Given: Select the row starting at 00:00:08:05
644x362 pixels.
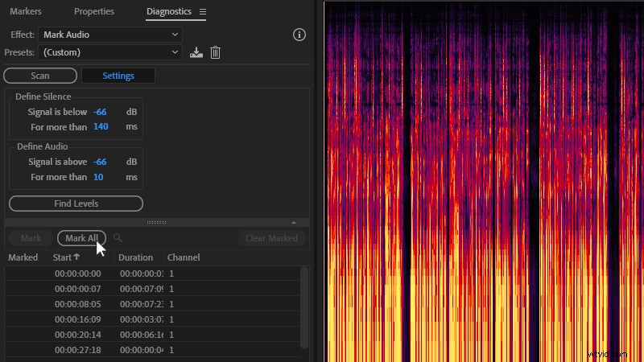Looking at the screenshot, I should tap(152, 304).
